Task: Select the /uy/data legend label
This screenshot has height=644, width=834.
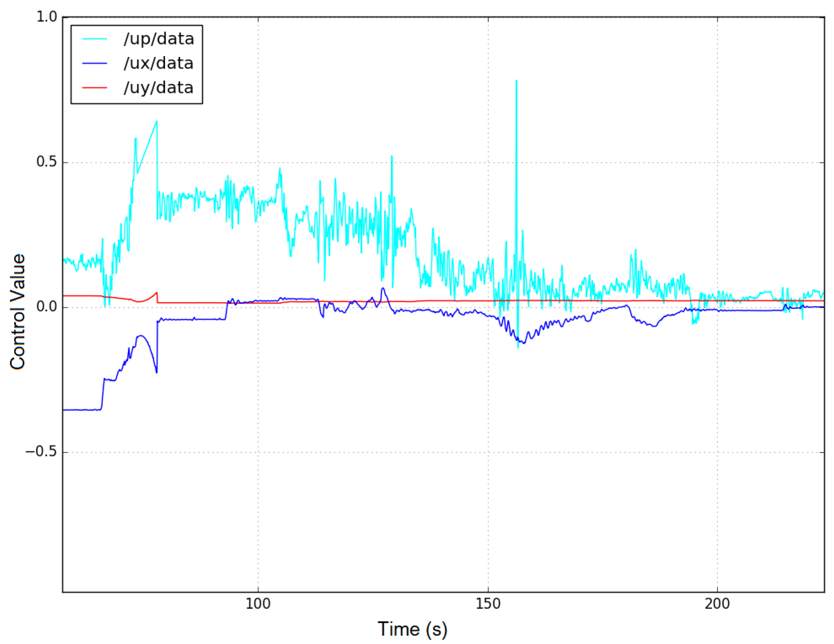Action: click(x=158, y=88)
